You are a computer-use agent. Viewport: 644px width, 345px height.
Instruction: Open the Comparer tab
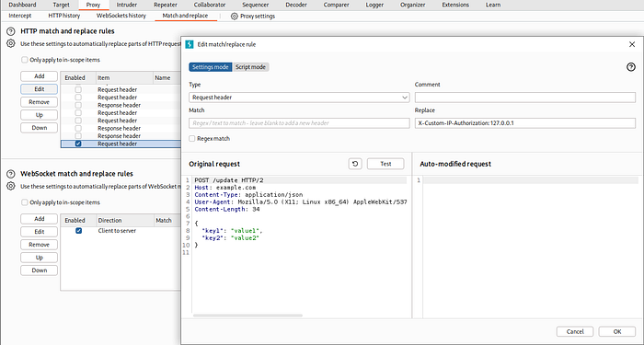pos(337,5)
